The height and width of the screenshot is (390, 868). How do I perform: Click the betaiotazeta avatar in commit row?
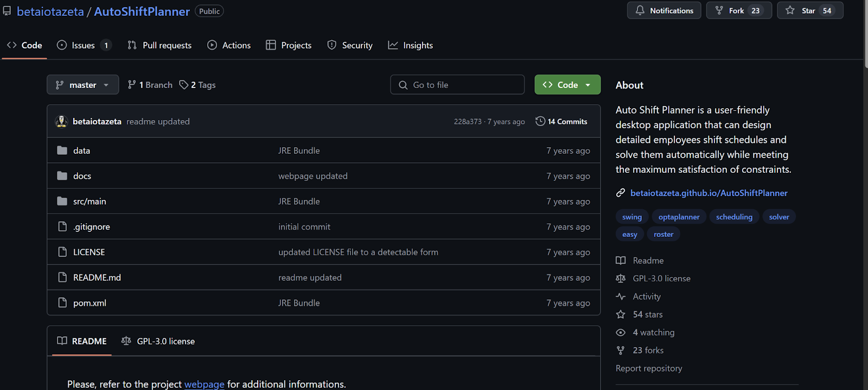click(61, 121)
